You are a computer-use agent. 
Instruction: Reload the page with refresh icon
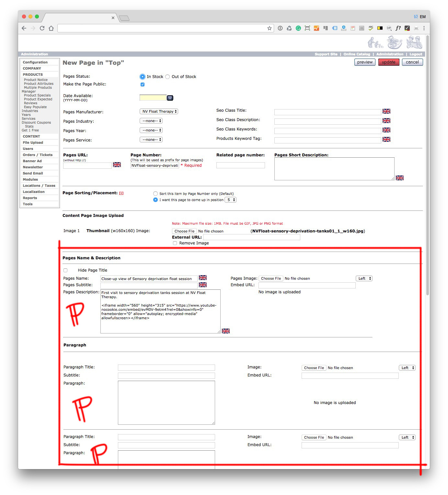42,28
